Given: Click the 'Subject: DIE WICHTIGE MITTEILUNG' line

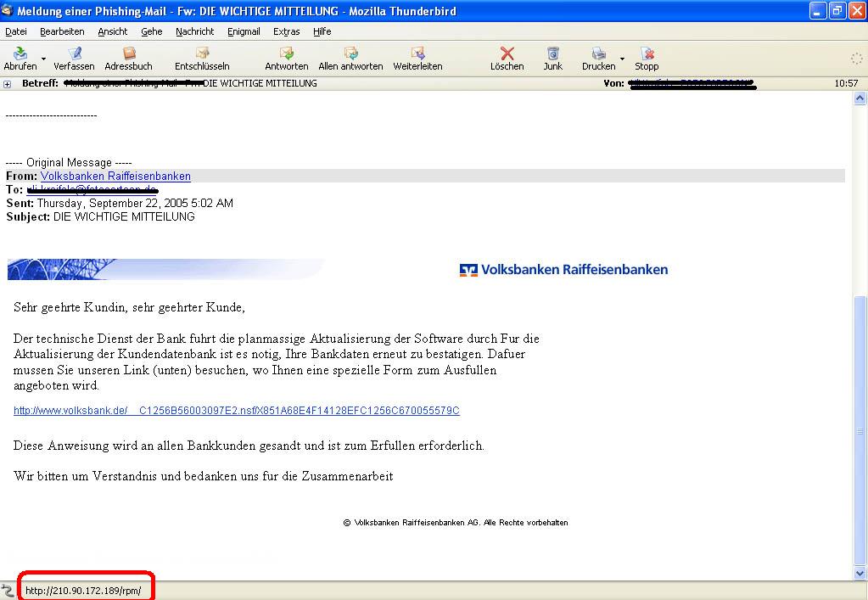Looking at the screenshot, I should [100, 217].
